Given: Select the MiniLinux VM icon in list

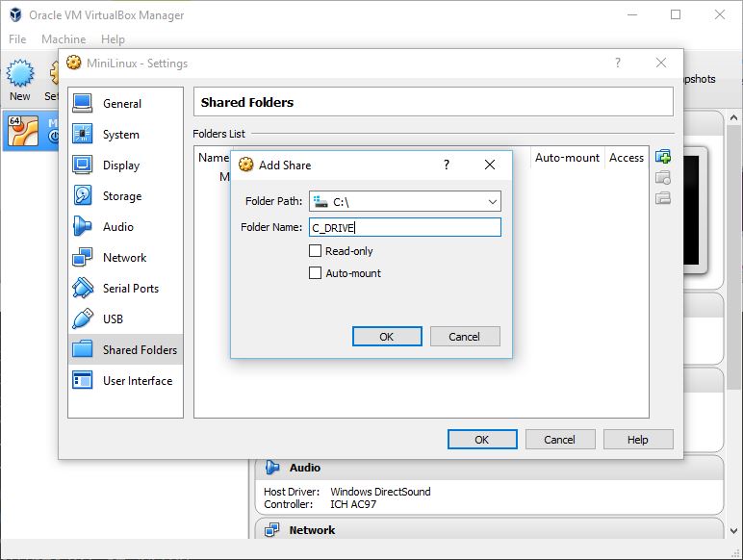Looking at the screenshot, I should coord(23,131).
